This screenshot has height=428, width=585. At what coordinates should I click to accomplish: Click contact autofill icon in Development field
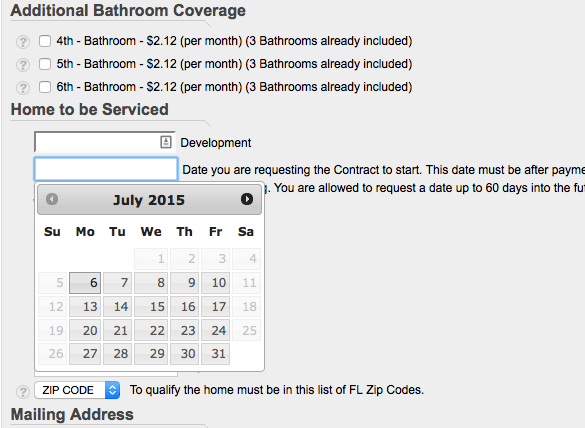tap(166, 142)
